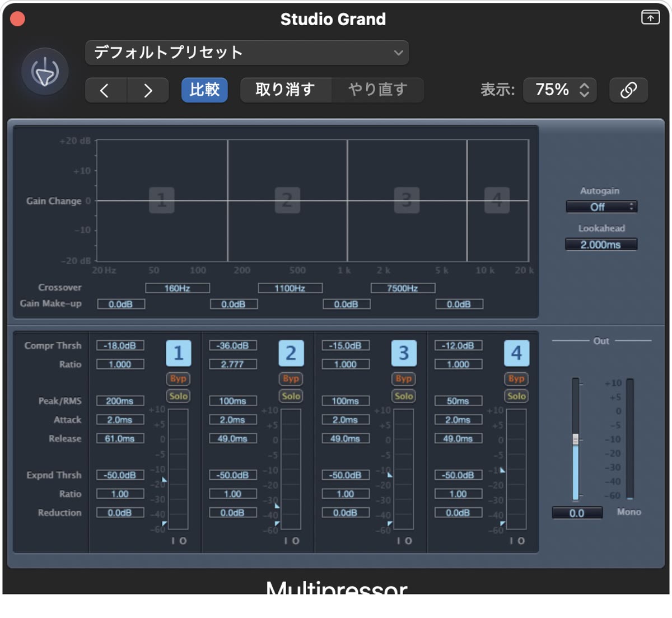This screenshot has height=618, width=672.
Task: Bypass band 2 with Byp
Action: [x=291, y=378]
